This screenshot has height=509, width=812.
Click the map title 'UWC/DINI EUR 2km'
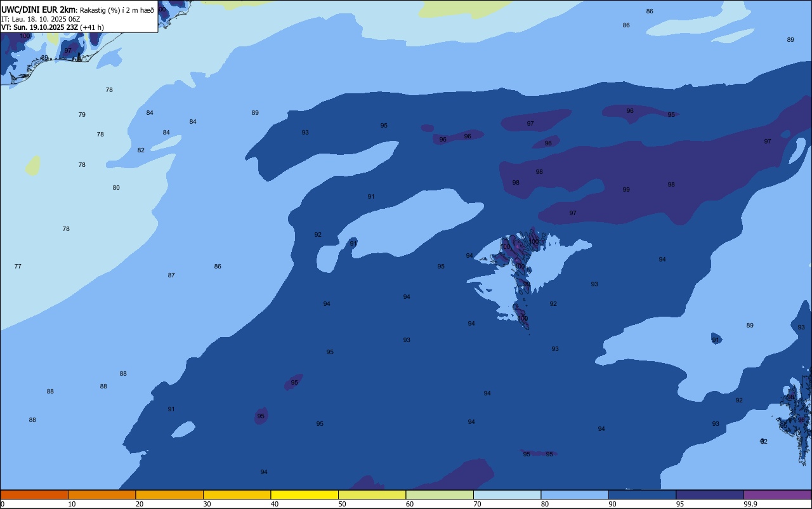pos(38,10)
